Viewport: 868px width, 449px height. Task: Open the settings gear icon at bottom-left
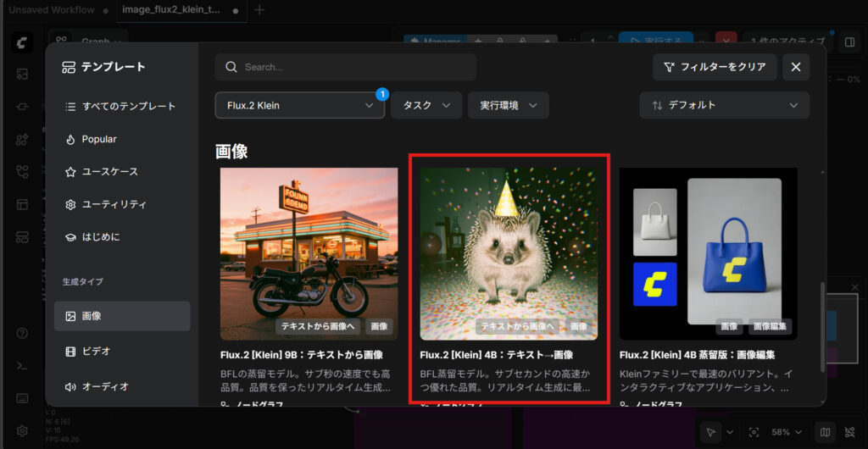(23, 431)
